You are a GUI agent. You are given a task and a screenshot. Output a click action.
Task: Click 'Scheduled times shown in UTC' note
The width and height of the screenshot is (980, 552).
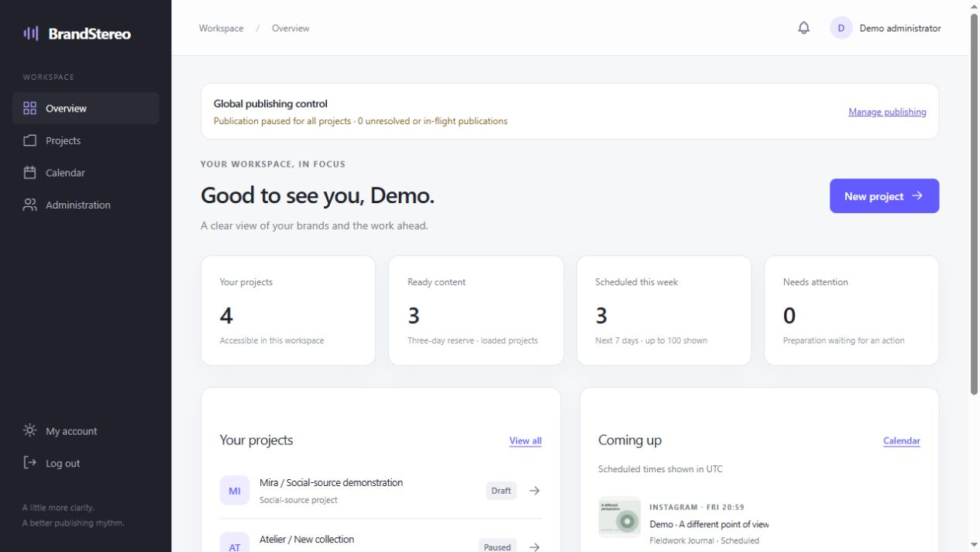(x=660, y=469)
